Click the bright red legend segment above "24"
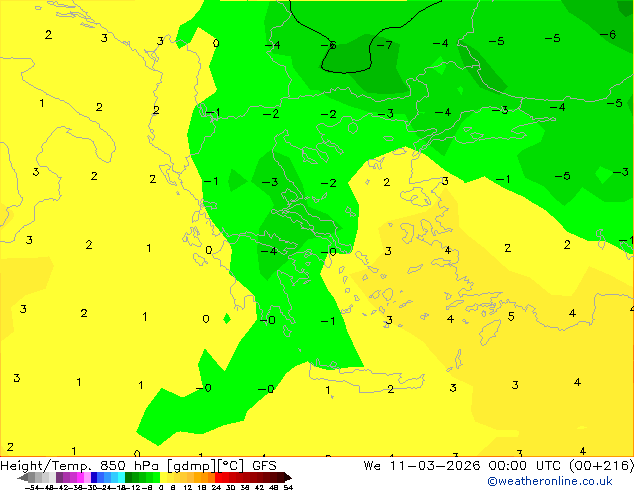Image resolution: width=634 pixels, height=490 pixels. (218, 477)
